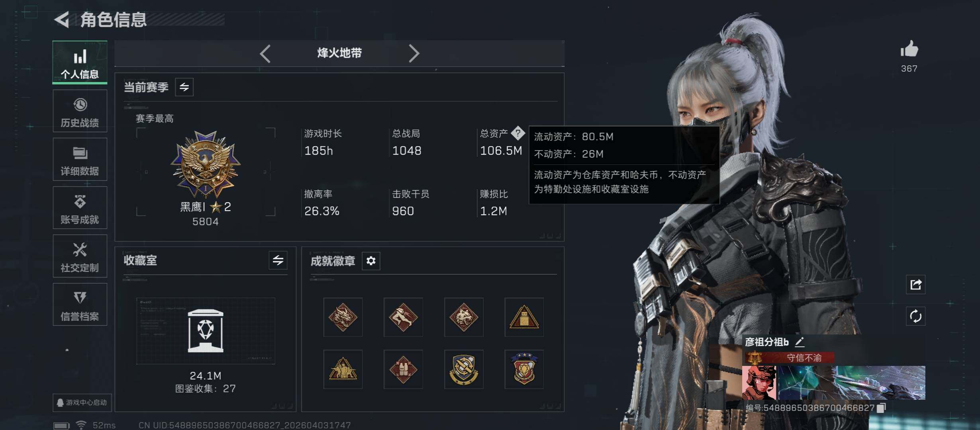Toggle season view beside 当前赛季
Image resolution: width=980 pixels, height=430 pixels.
point(184,87)
